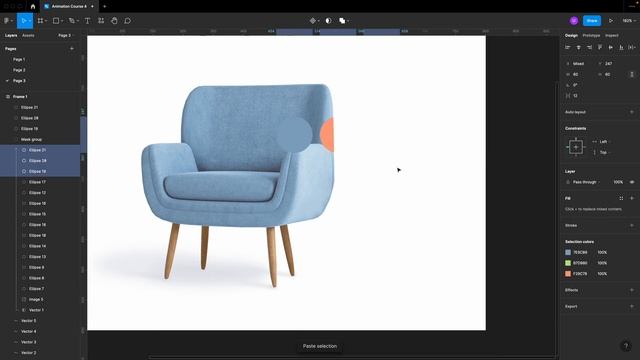
Task: Select the Text tool
Action: (x=87, y=20)
